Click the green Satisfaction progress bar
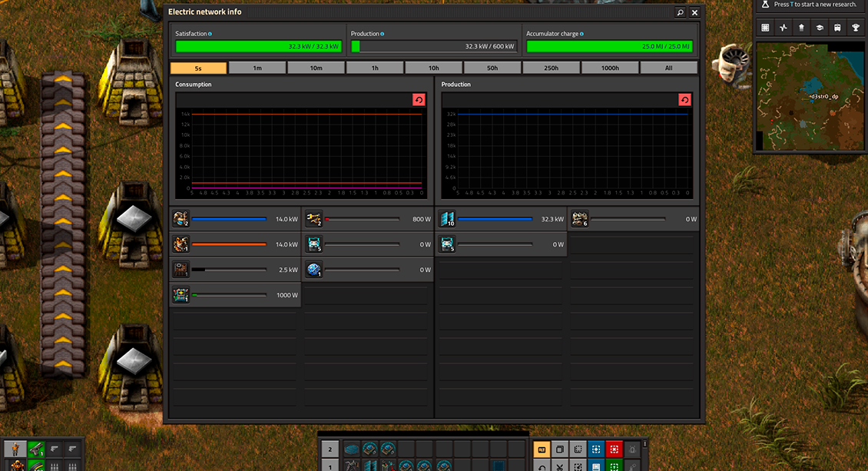The height and width of the screenshot is (471, 868). pyautogui.click(x=259, y=45)
